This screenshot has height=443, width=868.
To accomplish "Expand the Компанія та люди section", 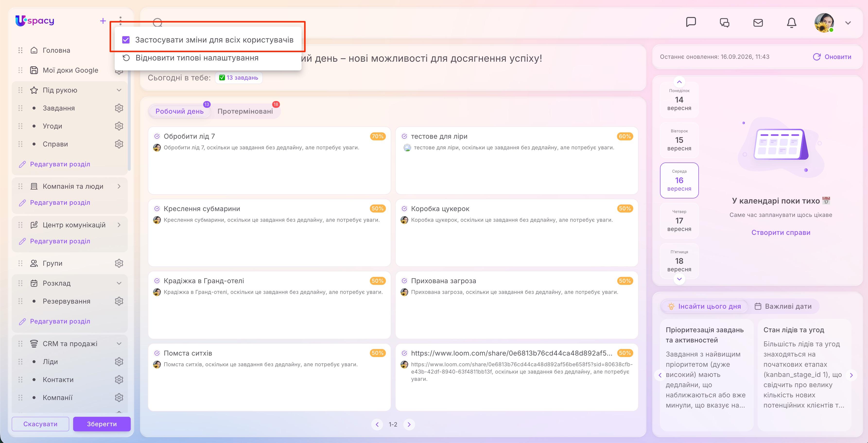I will click(119, 186).
